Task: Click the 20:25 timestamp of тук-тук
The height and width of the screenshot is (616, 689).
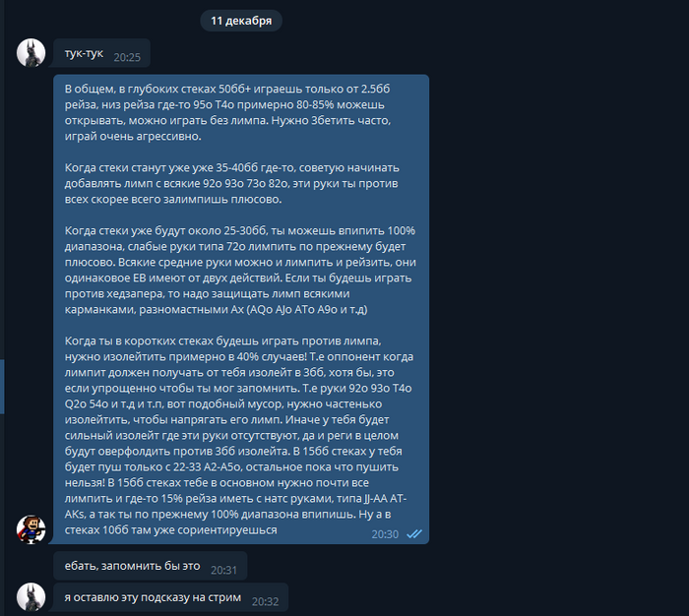Action: (x=127, y=57)
